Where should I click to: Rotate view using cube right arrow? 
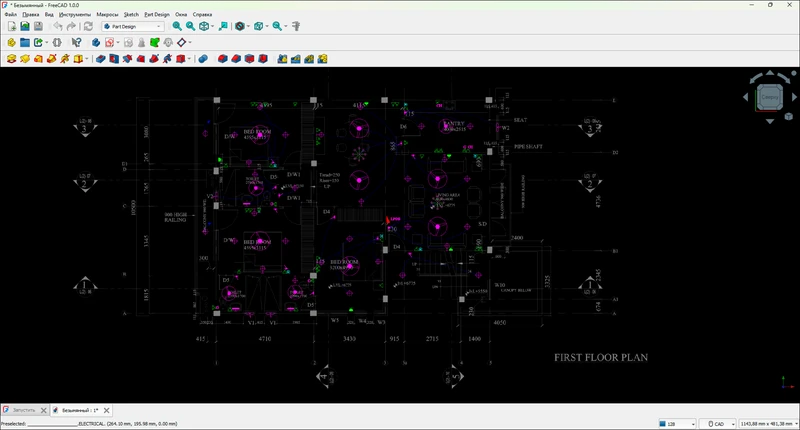[x=793, y=97]
